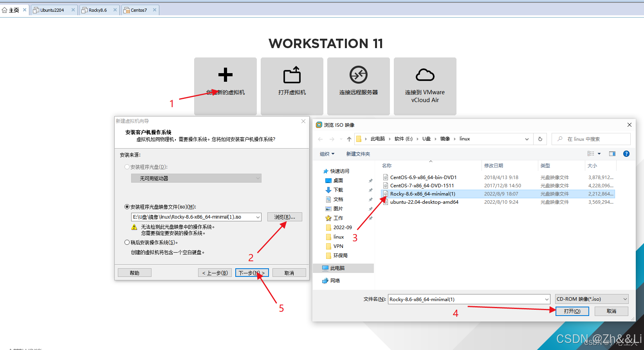Open the change view options dropdown

(x=599, y=154)
